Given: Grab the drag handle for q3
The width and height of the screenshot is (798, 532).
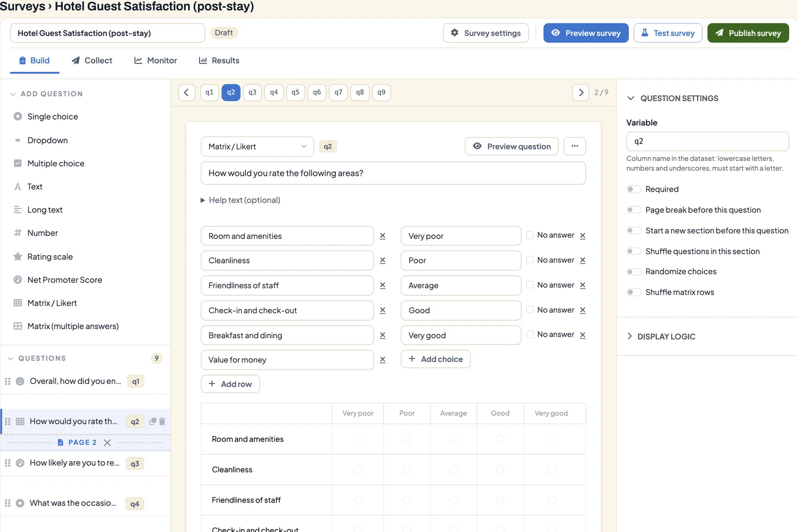Looking at the screenshot, I should coord(7,463).
